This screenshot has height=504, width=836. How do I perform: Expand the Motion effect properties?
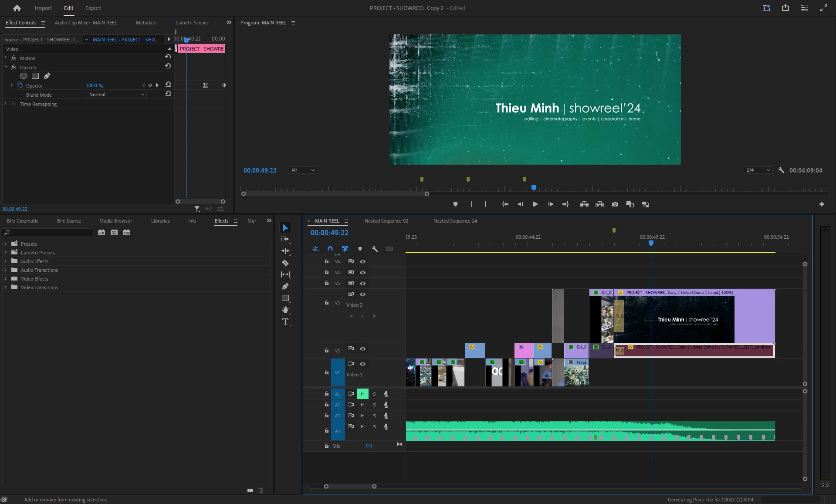6,58
